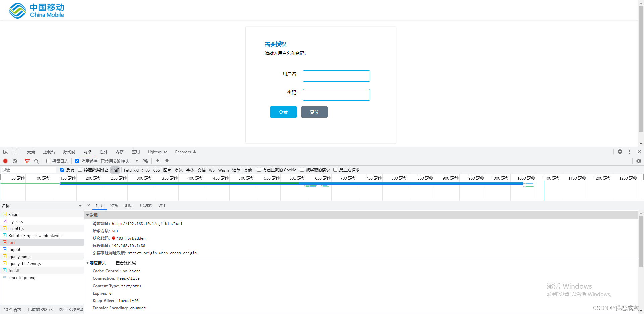Enable 隐藏数据网址 checkbox
The image size is (644, 314).
(x=80, y=170)
